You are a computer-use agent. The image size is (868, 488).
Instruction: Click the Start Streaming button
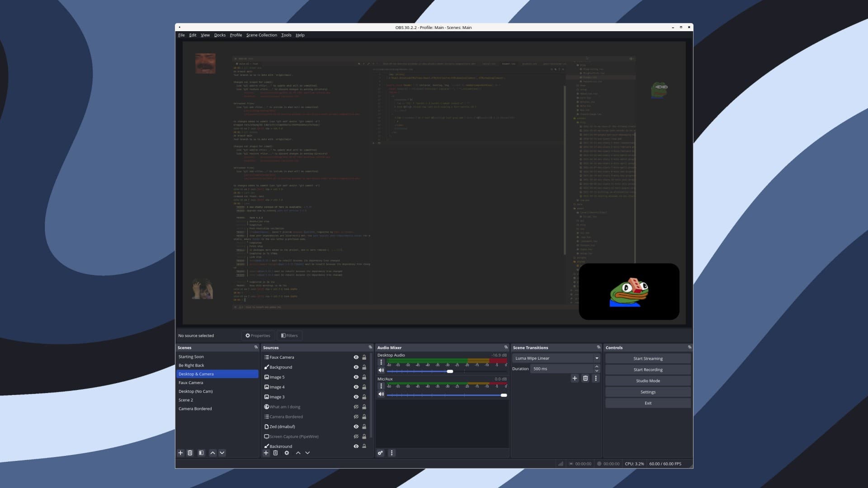pos(647,358)
